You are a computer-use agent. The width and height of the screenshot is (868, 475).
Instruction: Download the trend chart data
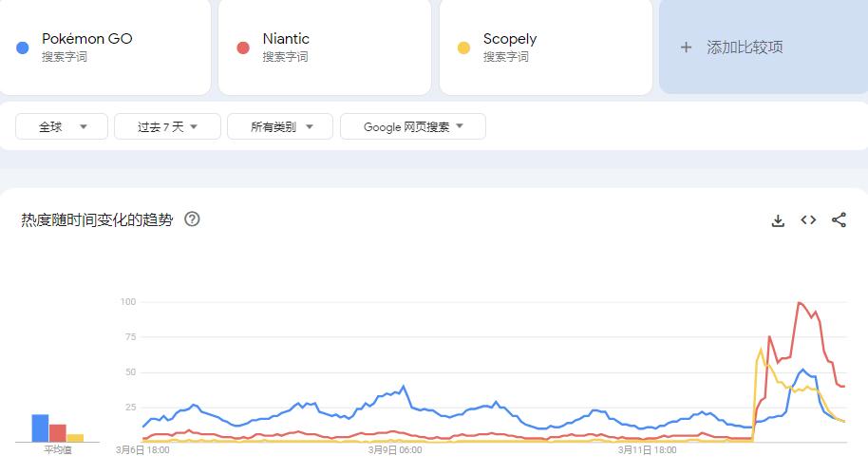coord(778,220)
